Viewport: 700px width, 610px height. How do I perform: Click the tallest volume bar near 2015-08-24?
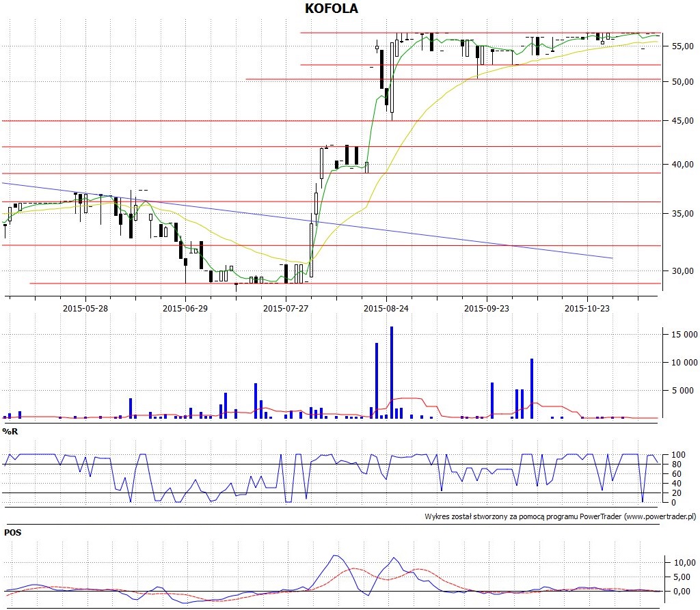tap(392, 372)
